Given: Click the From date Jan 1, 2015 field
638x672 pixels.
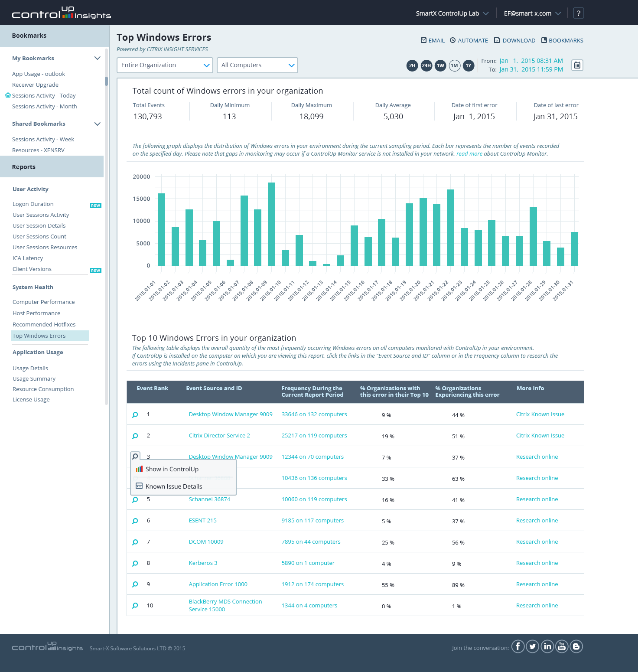Looking at the screenshot, I should click(531, 61).
